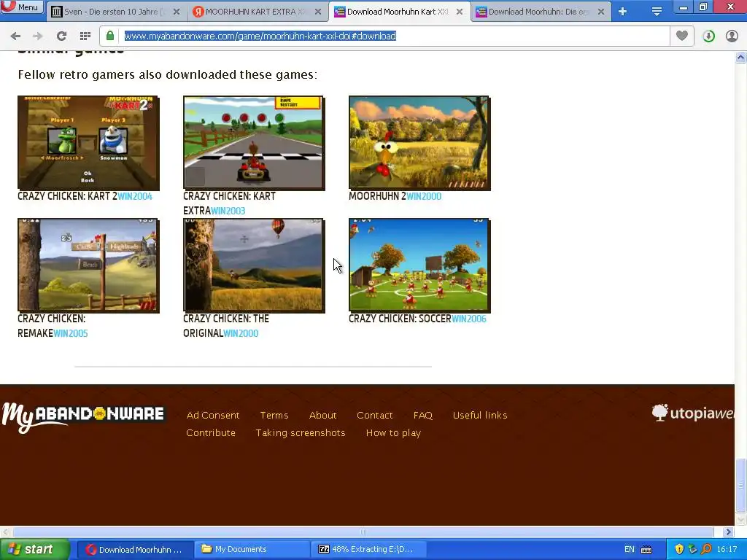The height and width of the screenshot is (560, 747).
Task: Close the MOORHUHN KART EXTRA tab
Action: point(318,12)
